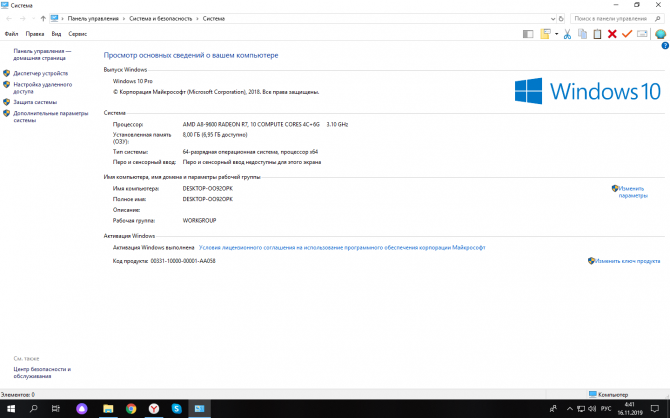Open the Вид menu
The image size is (670, 418).
click(x=56, y=33)
